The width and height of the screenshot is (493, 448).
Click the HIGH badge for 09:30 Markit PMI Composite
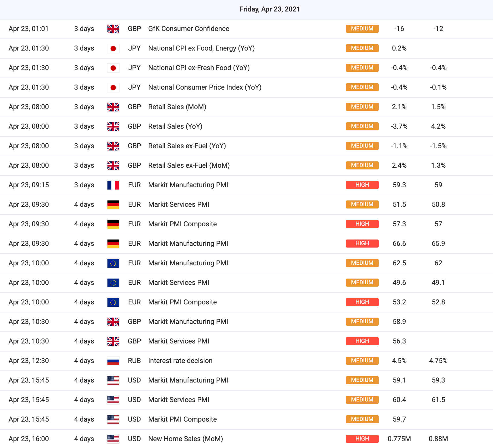tap(362, 224)
